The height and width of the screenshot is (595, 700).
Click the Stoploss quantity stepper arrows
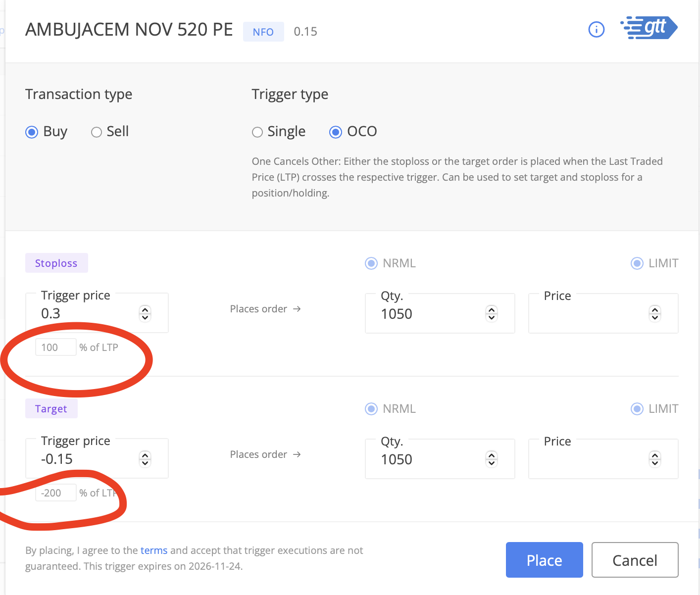click(x=492, y=313)
